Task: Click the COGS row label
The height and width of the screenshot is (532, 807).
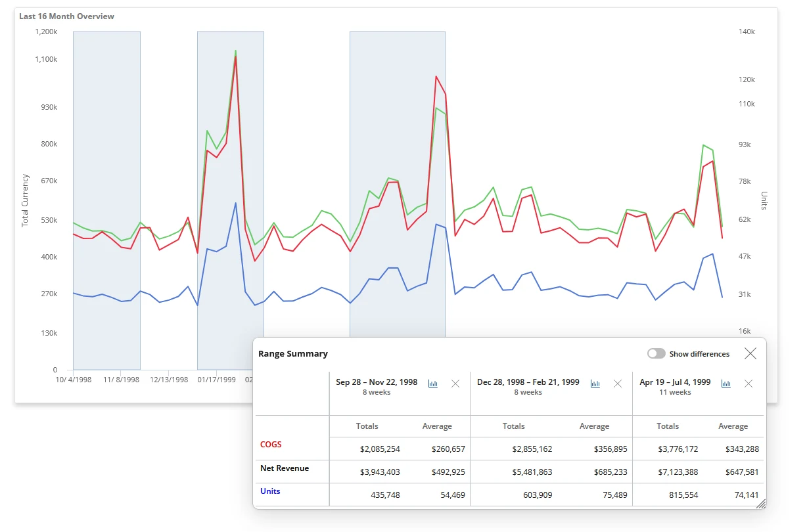Action: click(x=271, y=445)
